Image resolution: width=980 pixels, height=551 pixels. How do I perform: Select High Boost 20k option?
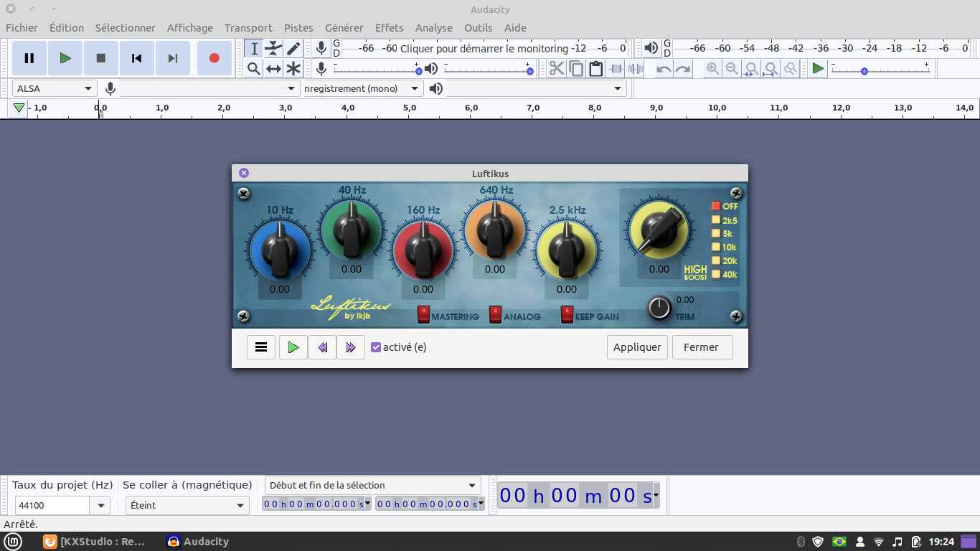coord(715,260)
